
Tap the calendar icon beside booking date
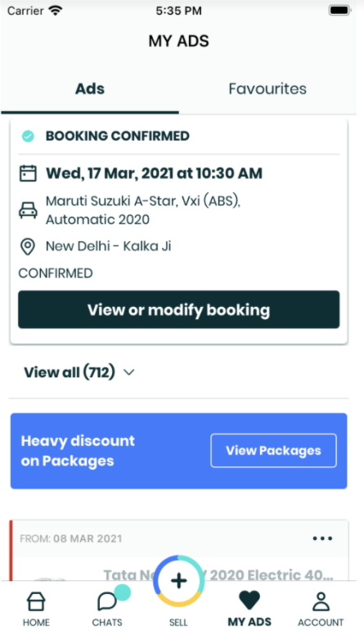(x=28, y=173)
